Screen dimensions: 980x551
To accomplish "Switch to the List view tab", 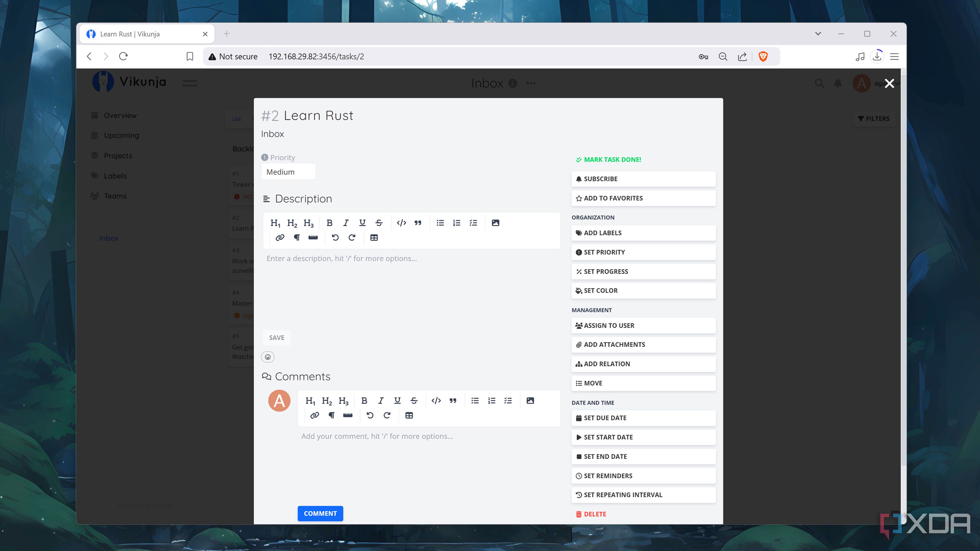I will coord(236,119).
